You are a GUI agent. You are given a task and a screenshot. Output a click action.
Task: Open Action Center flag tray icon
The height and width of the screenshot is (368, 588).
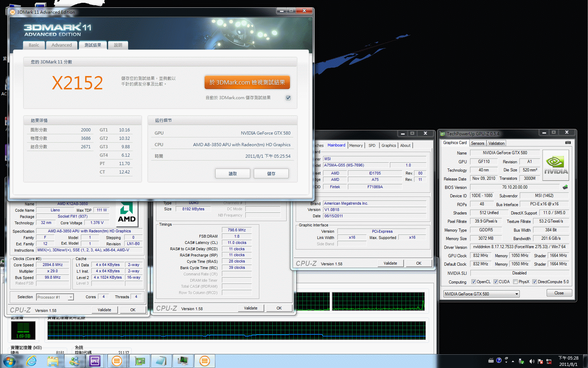(540, 361)
